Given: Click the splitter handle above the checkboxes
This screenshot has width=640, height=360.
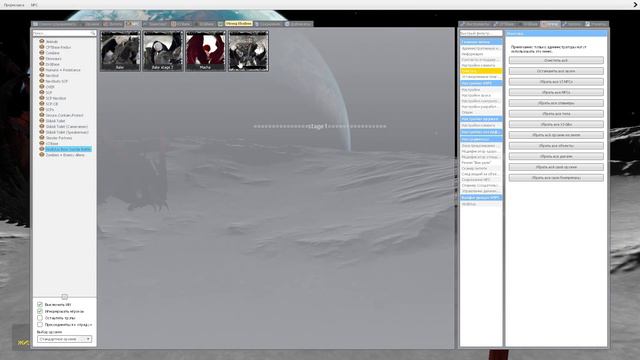Looking at the screenshot, I should coord(64,297).
